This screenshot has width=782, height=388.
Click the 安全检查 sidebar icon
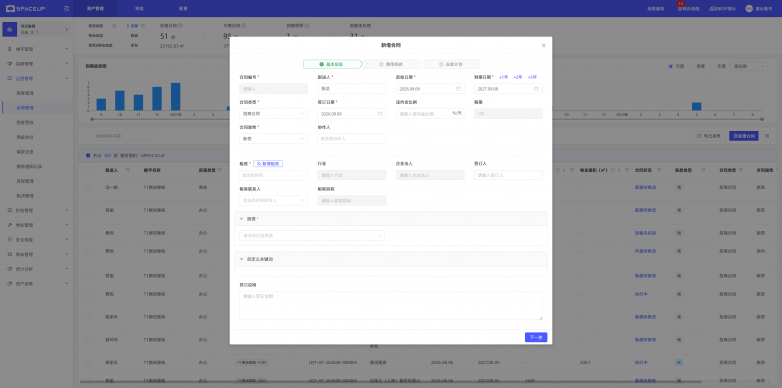pos(9,239)
